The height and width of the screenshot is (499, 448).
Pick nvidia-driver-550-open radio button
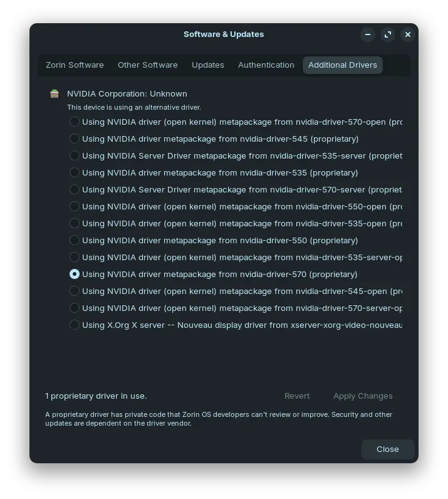(75, 206)
